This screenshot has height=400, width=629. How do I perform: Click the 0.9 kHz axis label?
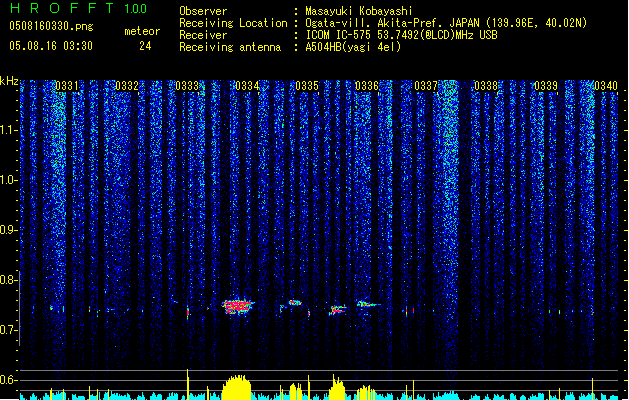coord(7,230)
